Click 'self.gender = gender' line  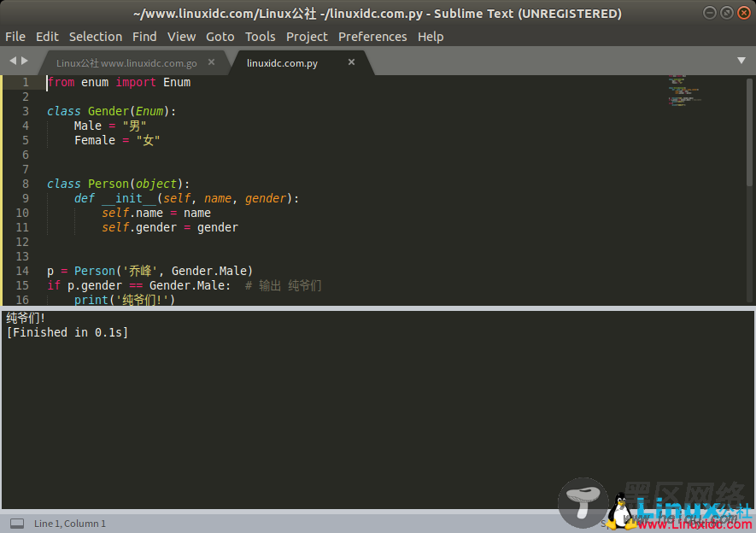(170, 227)
